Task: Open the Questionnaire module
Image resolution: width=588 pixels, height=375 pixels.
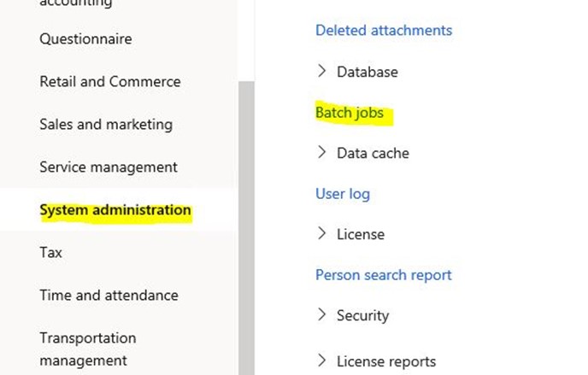Action: coord(85,39)
